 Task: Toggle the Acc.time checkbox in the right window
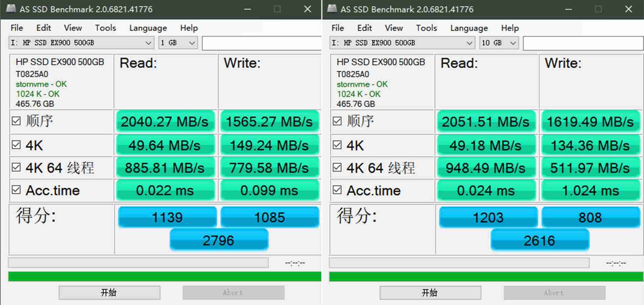pos(337,190)
